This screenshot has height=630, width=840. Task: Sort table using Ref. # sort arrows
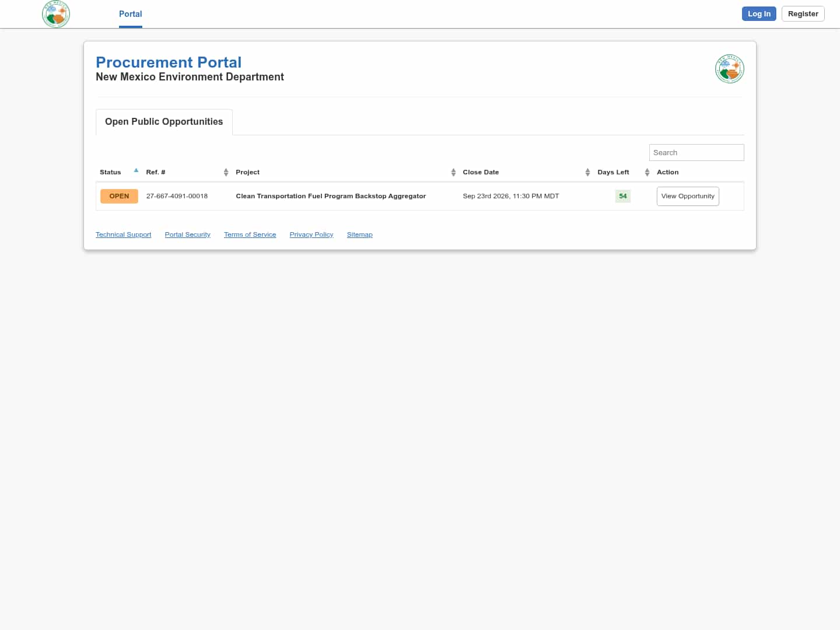click(226, 172)
